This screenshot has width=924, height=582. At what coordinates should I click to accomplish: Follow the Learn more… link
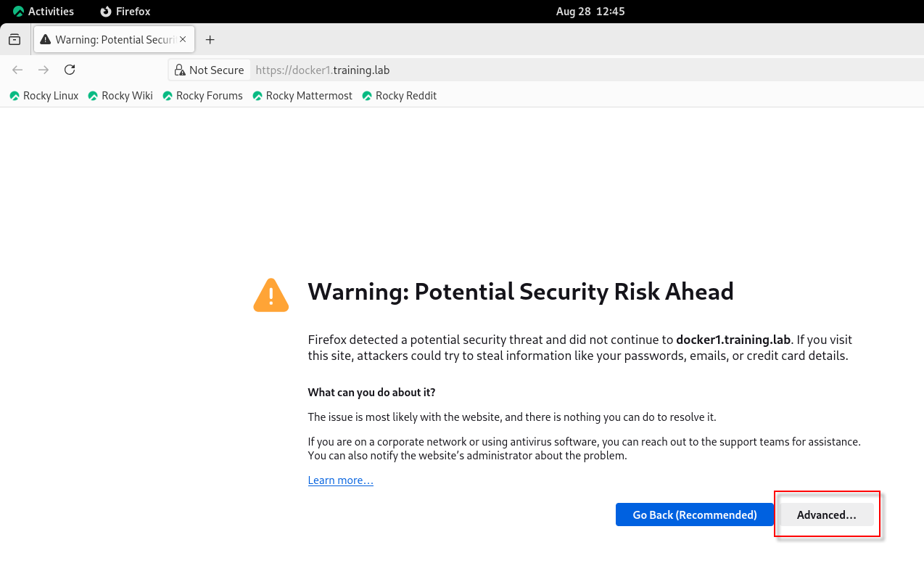[x=340, y=480]
